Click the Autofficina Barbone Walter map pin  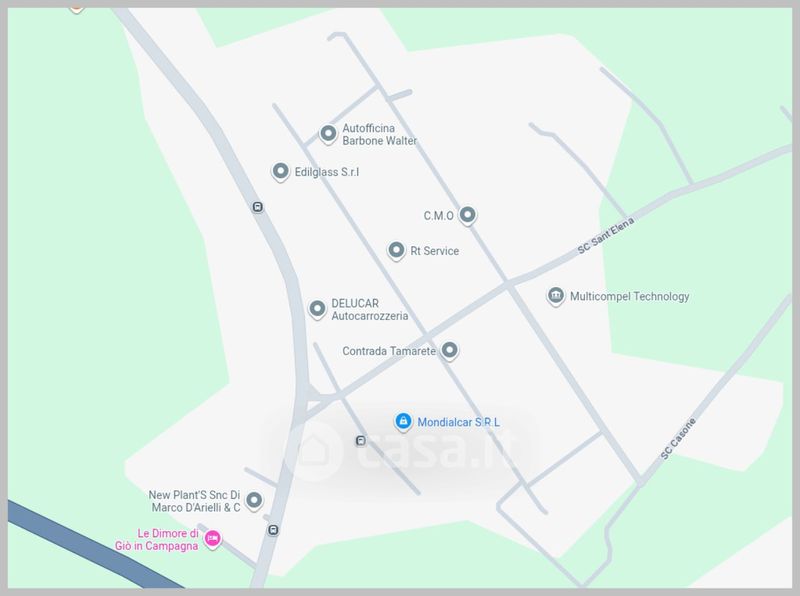pyautogui.click(x=328, y=134)
